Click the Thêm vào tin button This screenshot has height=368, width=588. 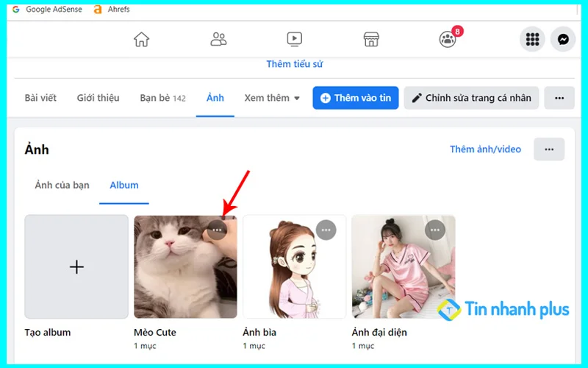(356, 98)
